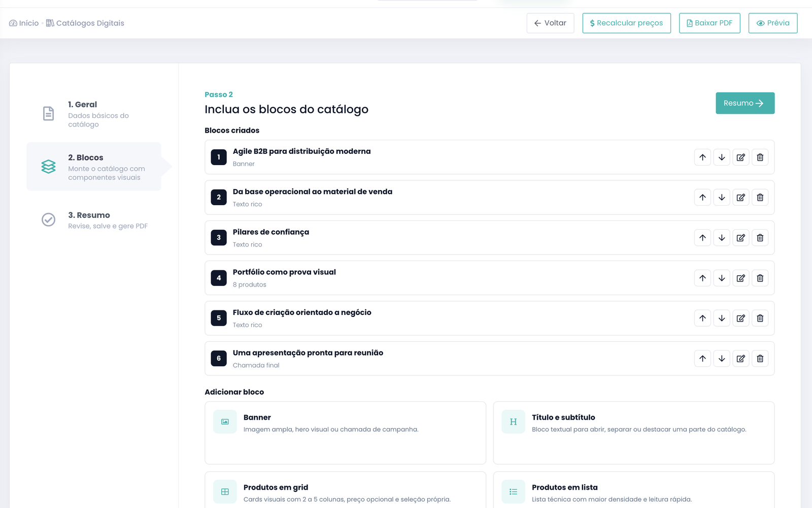Open step '1. Geral' in the wizard

pos(94,114)
